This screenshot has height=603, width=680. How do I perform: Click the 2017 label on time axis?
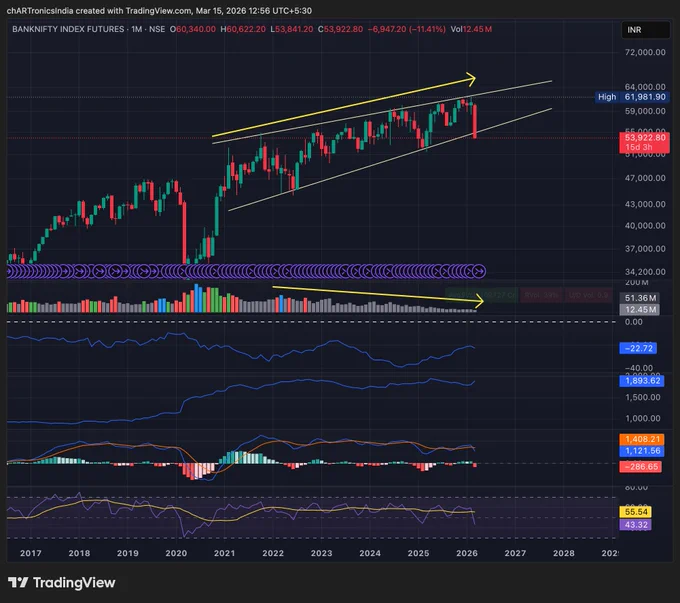pyautogui.click(x=31, y=553)
